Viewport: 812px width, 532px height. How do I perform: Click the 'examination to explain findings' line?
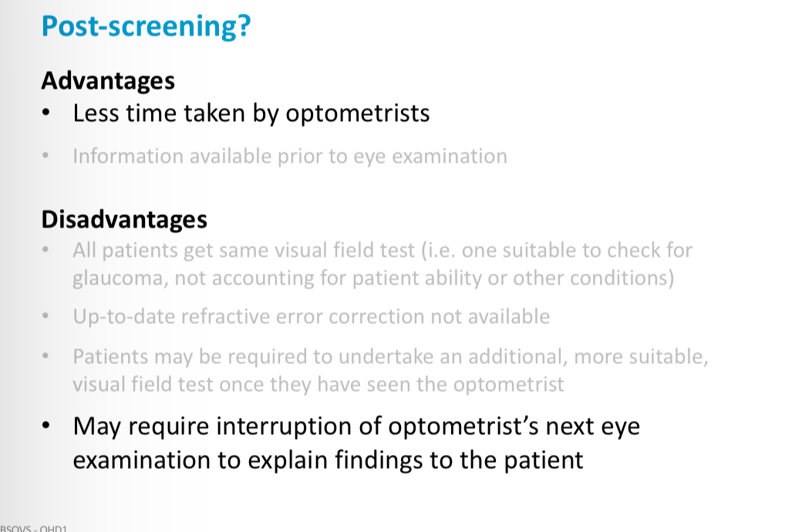point(329,460)
